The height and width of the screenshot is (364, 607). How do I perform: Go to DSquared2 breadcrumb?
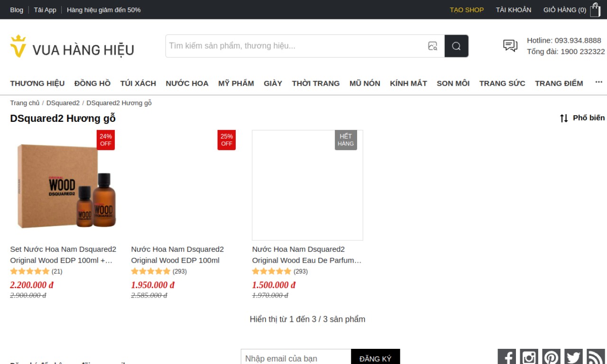(x=63, y=103)
